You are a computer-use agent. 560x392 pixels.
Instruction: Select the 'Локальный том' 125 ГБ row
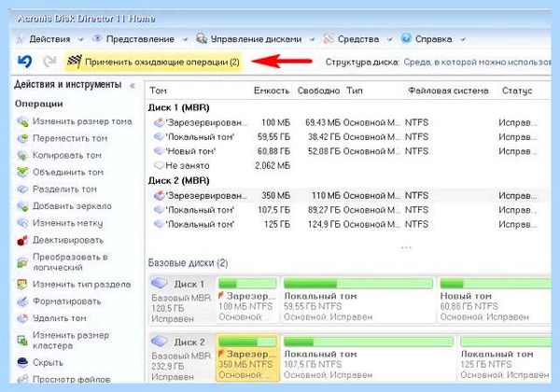348,224
